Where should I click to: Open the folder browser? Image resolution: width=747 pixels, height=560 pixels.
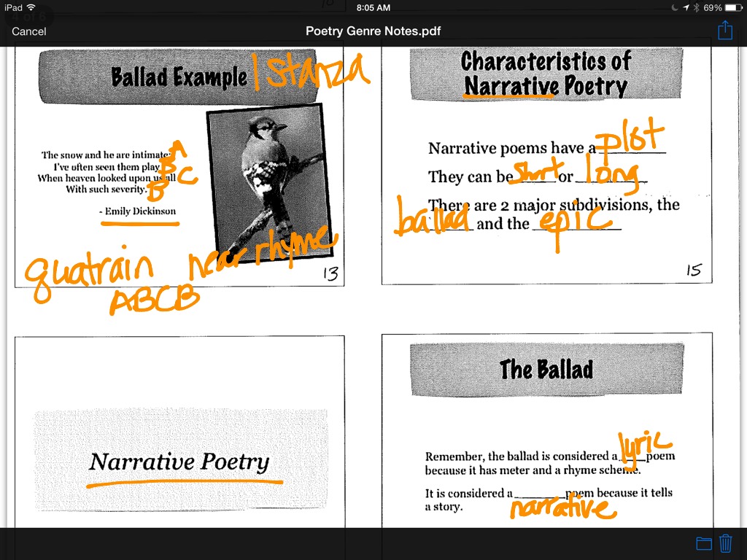(704, 543)
